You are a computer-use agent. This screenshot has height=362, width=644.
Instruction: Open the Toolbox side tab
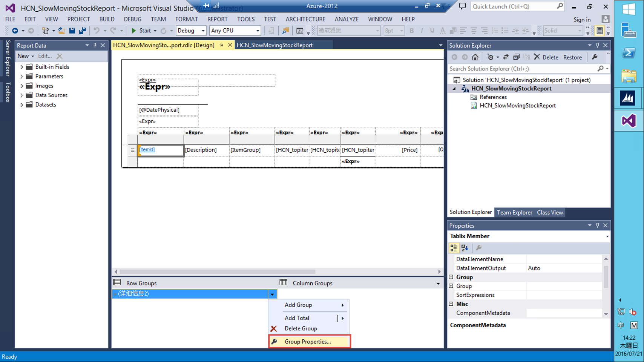pyautogui.click(x=7, y=92)
